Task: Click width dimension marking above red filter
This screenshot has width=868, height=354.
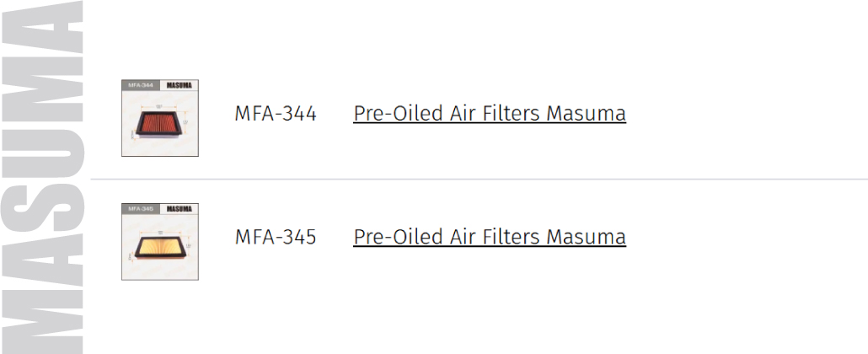Action: (159, 106)
